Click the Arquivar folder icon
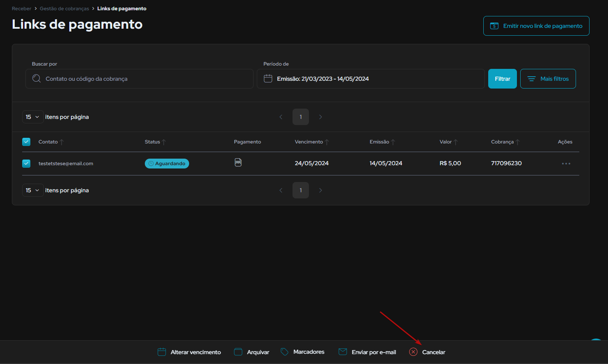Image resolution: width=608 pixels, height=364 pixels. click(x=238, y=352)
